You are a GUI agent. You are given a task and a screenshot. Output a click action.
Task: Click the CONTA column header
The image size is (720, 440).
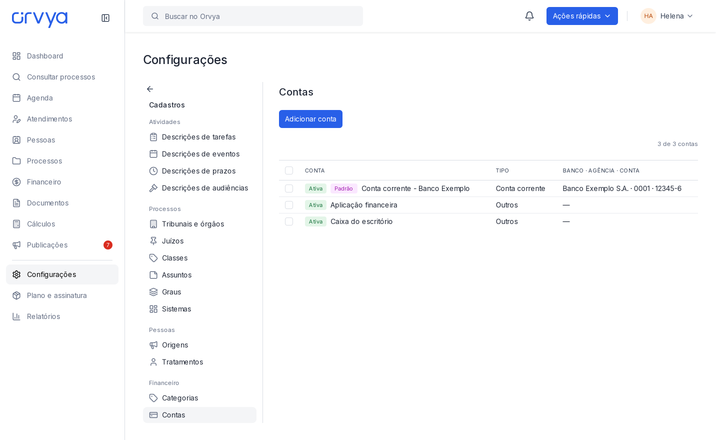(x=315, y=170)
